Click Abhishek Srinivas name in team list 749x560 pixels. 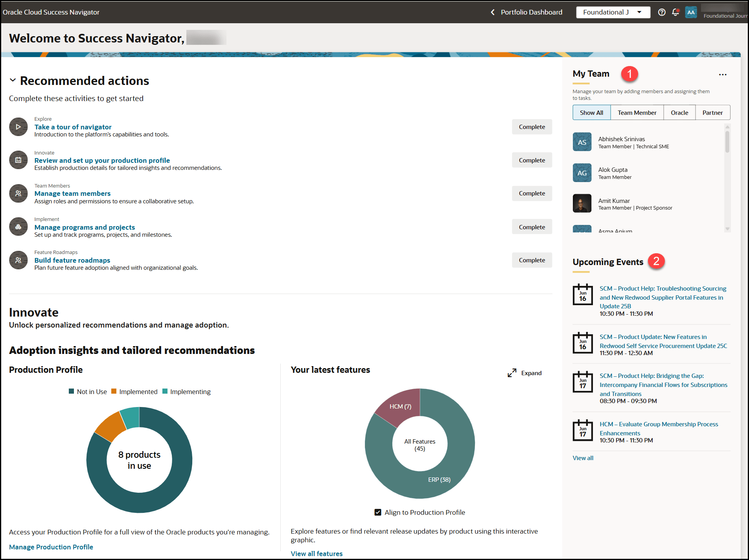click(x=622, y=139)
